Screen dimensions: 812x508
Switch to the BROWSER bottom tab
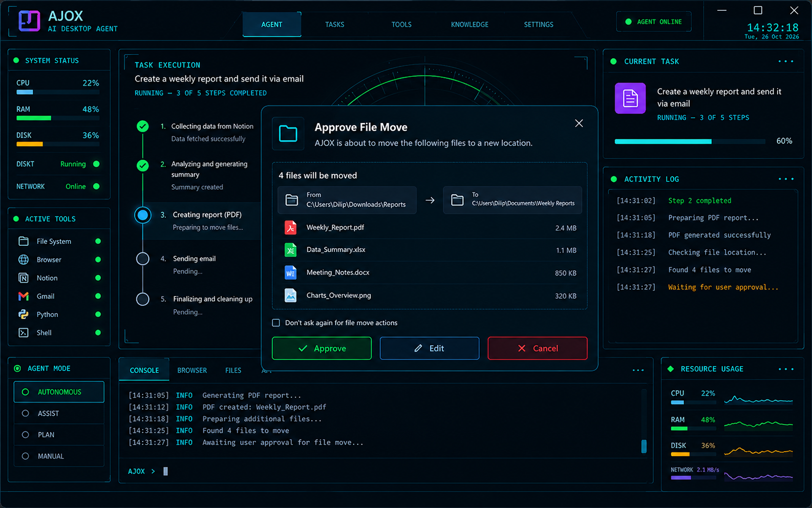[192, 370]
